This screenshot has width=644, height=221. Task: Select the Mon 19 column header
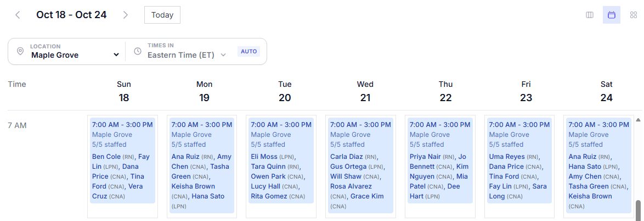pyautogui.click(x=204, y=91)
